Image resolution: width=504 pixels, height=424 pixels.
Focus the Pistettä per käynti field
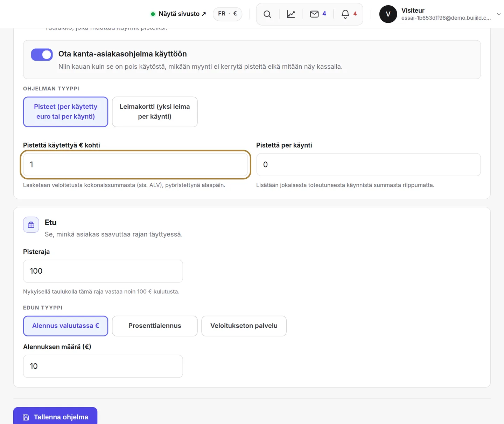pyautogui.click(x=369, y=165)
